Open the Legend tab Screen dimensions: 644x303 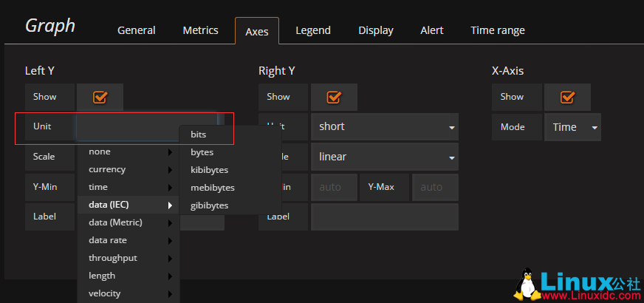tap(313, 30)
